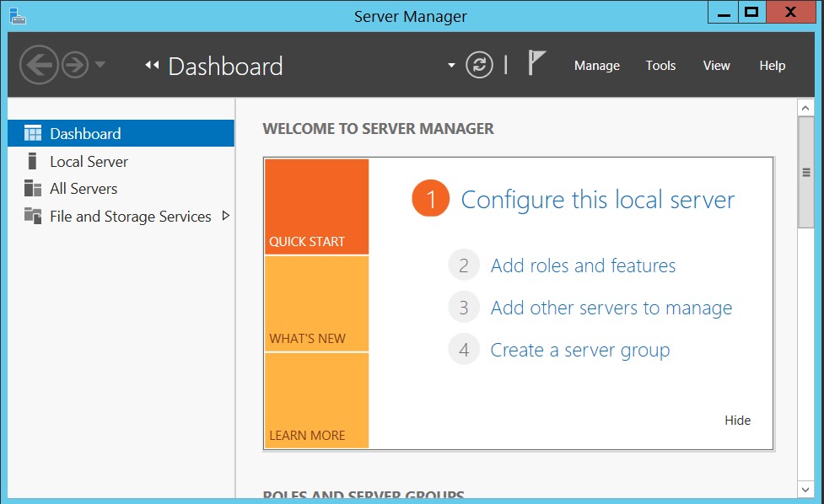Screen dimensions: 824x504
Task: Click the double-chevron beside the Dashboard title
Action: tap(152, 65)
